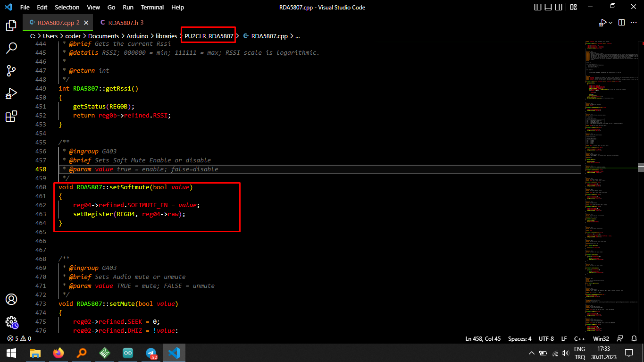The image size is (644, 362).
Task: Open the Extensions view
Action: 11,116
